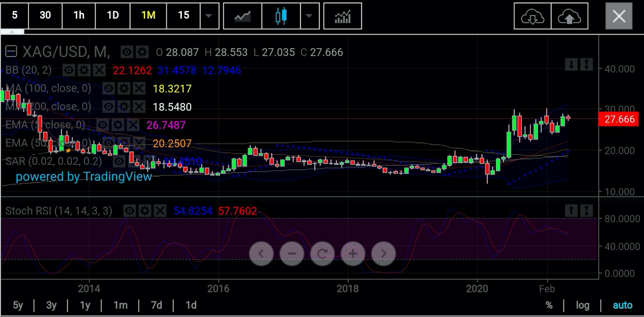This screenshot has width=644, height=317.
Task: Select the 1h timeframe
Action: click(79, 15)
